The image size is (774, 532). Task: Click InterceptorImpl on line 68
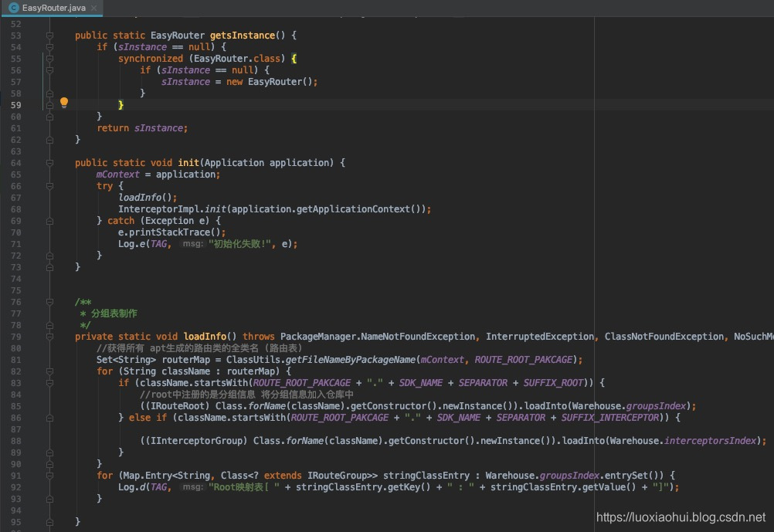coord(158,209)
